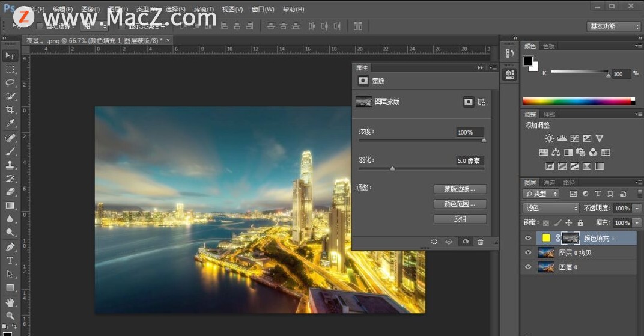Select the Spot Healing Brush tool
This screenshot has width=644, height=336.
(x=10, y=138)
